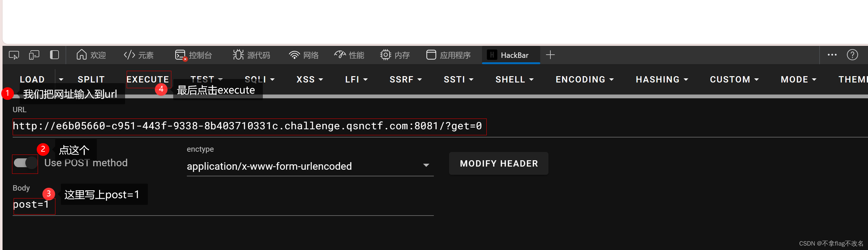Open DevTools more options (⋯) icon

coord(832,55)
